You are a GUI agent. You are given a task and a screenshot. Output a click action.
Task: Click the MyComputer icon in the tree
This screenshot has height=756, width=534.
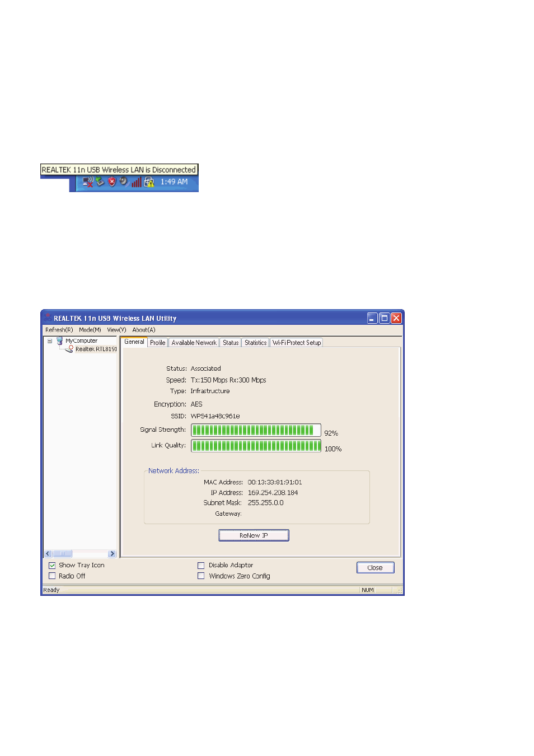click(59, 340)
